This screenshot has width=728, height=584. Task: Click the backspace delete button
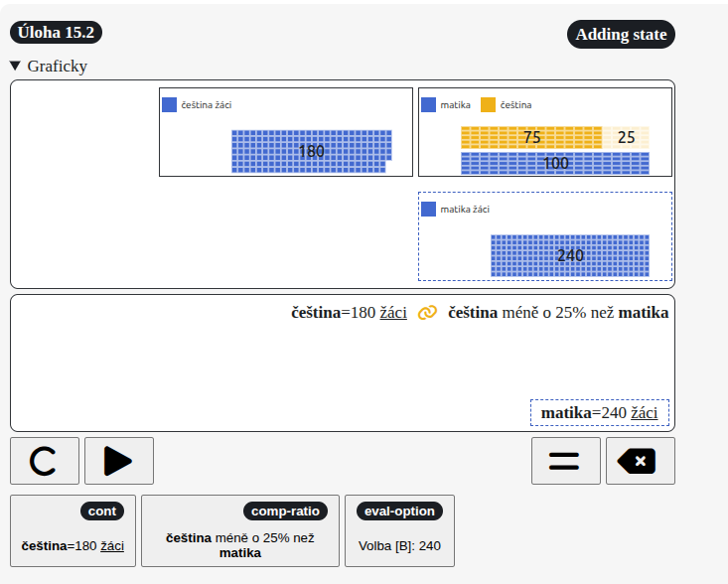(x=640, y=461)
